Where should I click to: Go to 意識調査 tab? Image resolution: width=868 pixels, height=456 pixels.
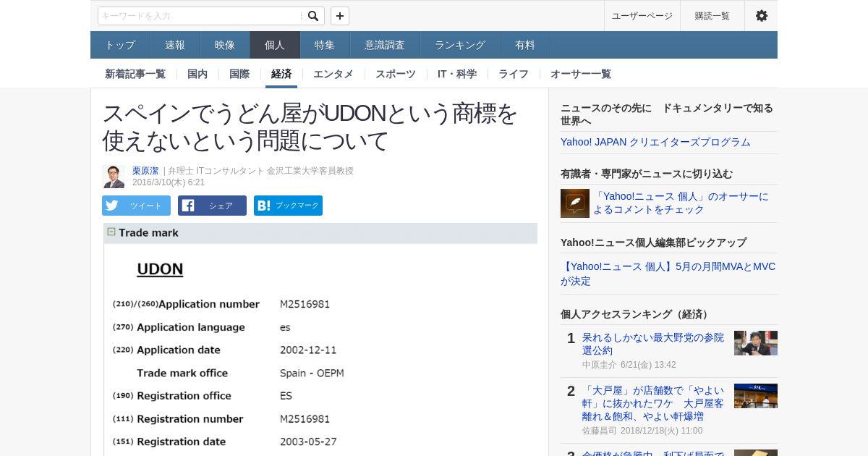coord(385,45)
